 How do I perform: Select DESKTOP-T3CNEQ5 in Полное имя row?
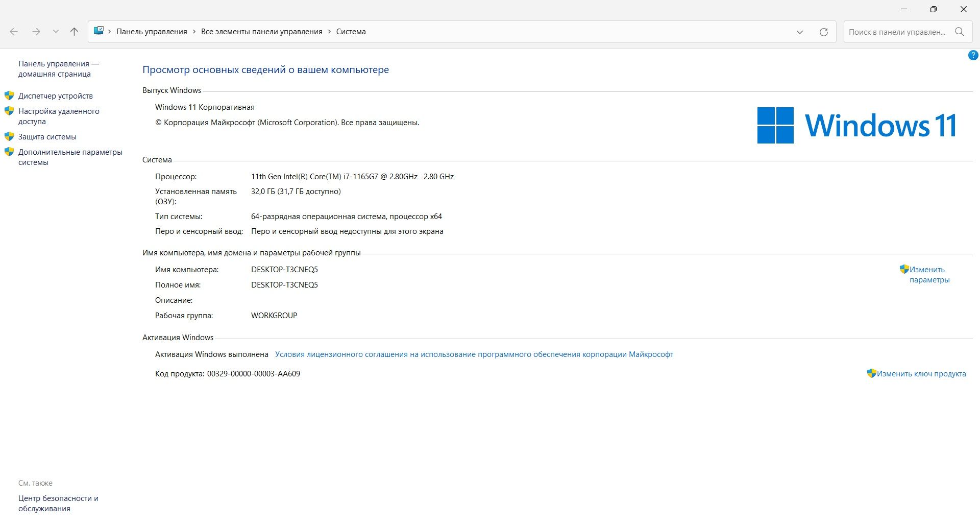click(284, 285)
